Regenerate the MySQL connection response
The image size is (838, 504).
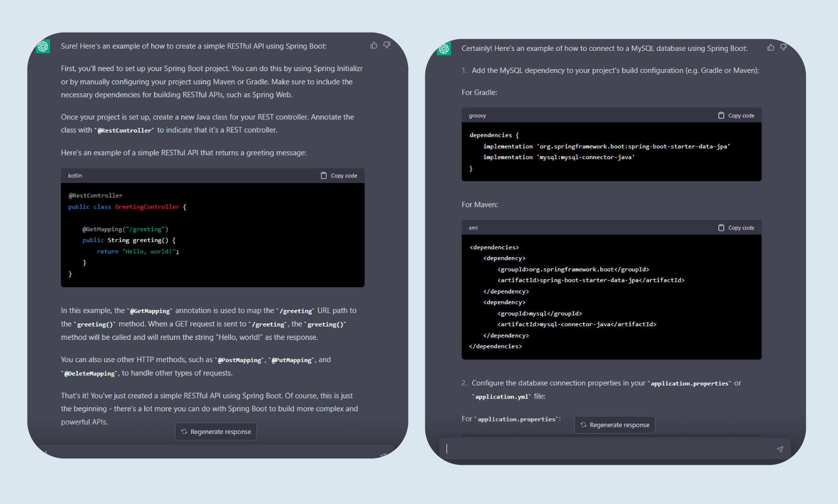(614, 425)
